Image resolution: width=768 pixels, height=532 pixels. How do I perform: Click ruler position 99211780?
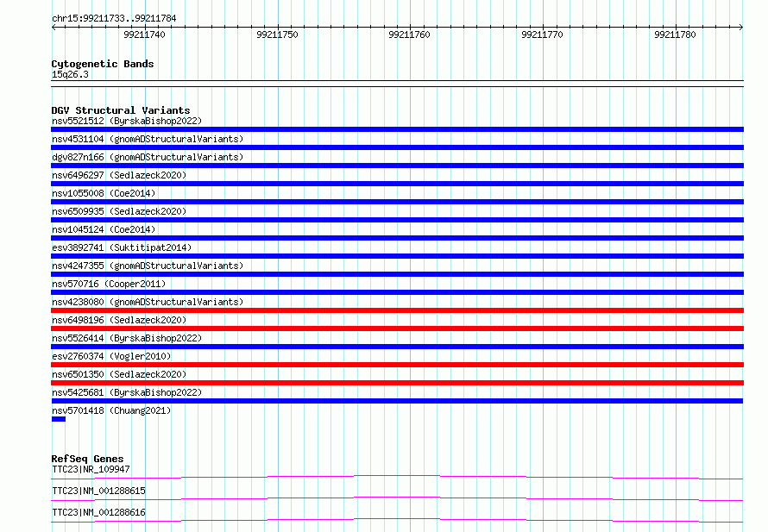coord(675,34)
